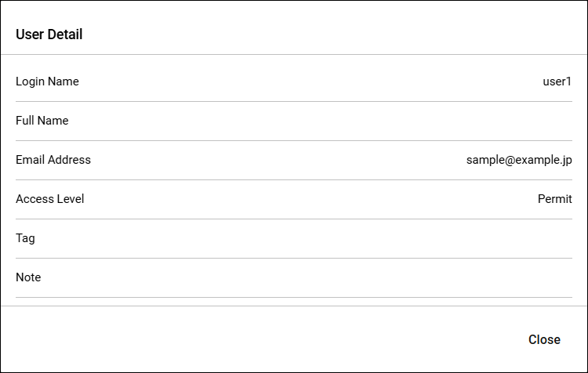Click the Full Name label
The width and height of the screenshot is (588, 373).
coord(42,121)
